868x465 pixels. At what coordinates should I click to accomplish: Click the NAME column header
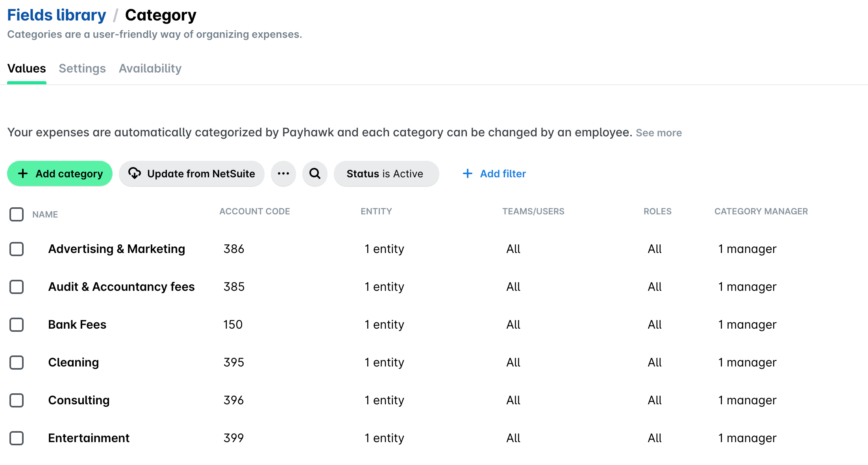click(x=45, y=214)
